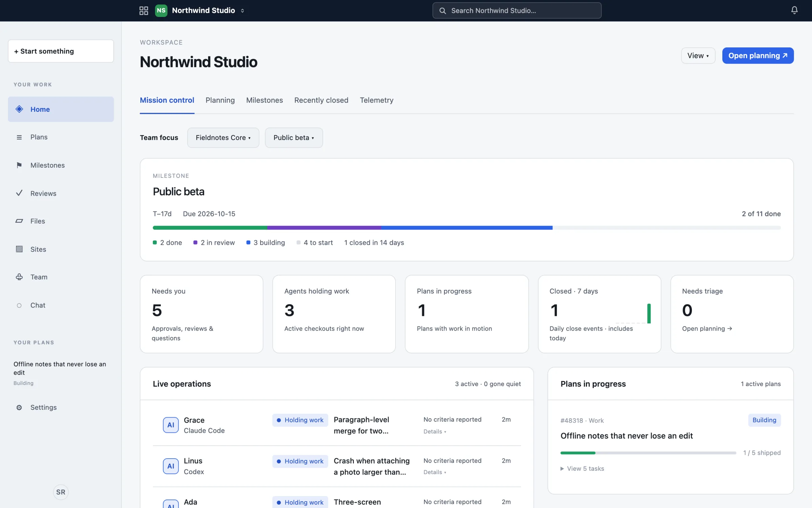Click the Reviews checkmark icon
Viewport: 812px width, 508px height.
pyautogui.click(x=19, y=193)
